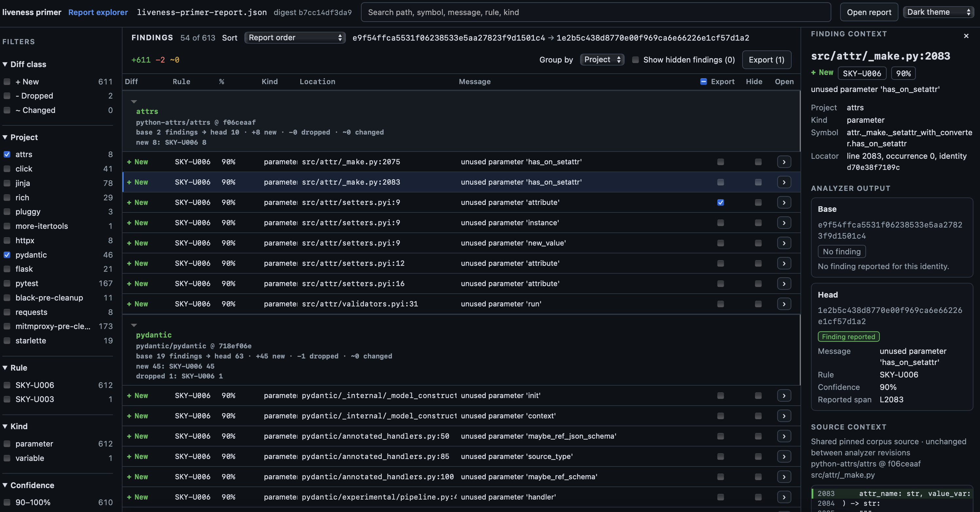Open annotated_handlers.py:50 finding arrow
Image resolution: width=980 pixels, height=512 pixels.
click(784, 436)
